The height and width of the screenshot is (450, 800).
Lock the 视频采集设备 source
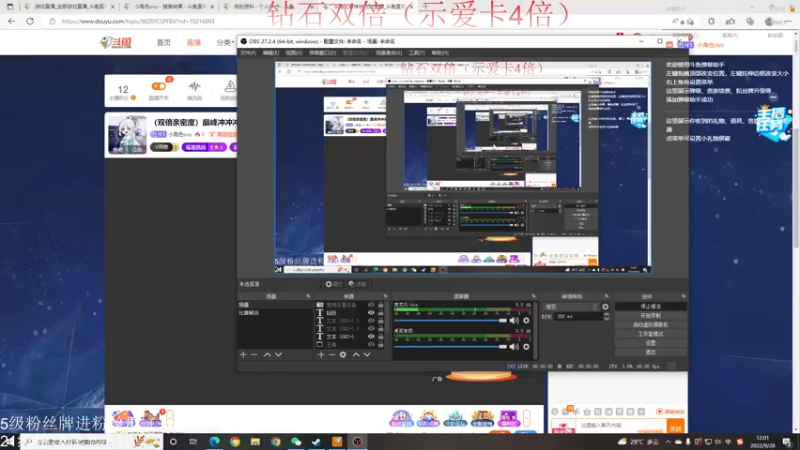pyautogui.click(x=381, y=305)
